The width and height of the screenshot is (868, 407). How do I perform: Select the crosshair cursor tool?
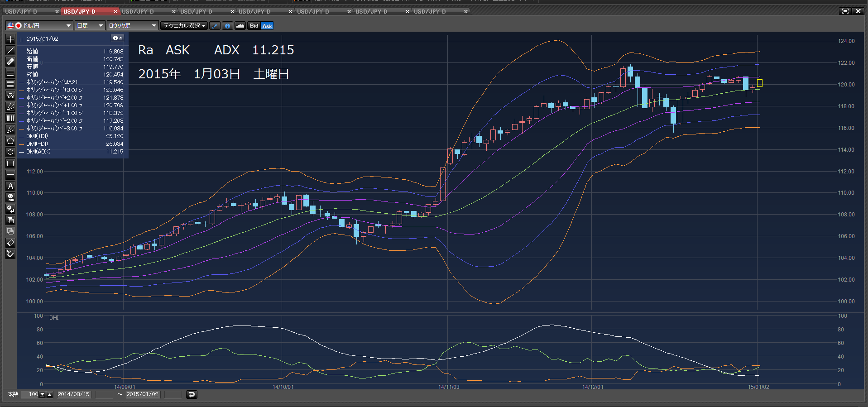click(10, 39)
